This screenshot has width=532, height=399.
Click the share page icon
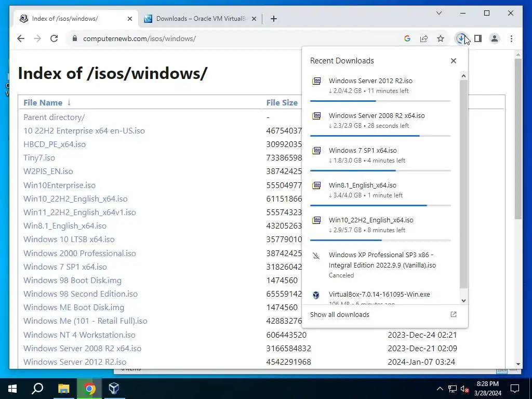424,38
